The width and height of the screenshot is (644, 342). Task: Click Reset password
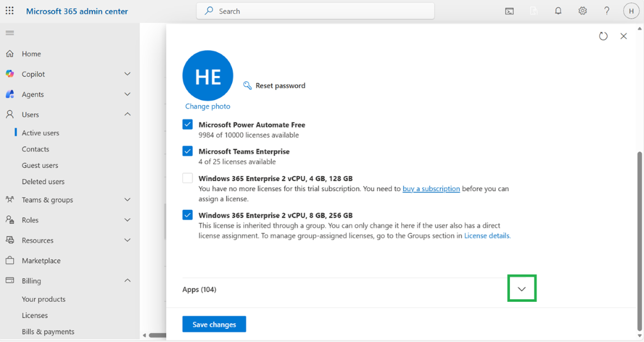(280, 85)
